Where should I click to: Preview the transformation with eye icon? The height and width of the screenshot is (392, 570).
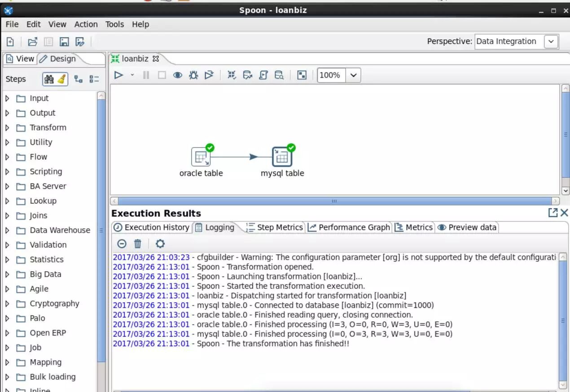[x=178, y=75]
